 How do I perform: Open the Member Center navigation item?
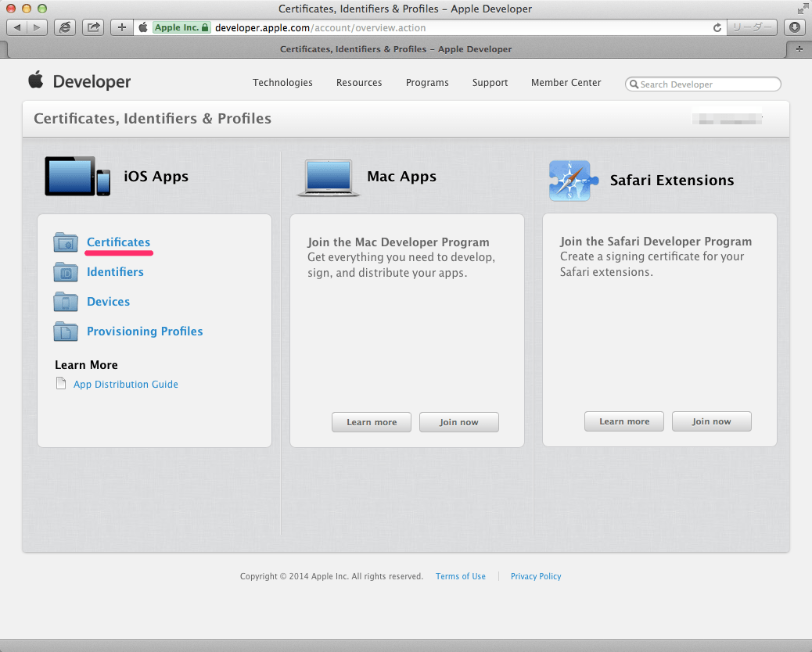coord(566,83)
